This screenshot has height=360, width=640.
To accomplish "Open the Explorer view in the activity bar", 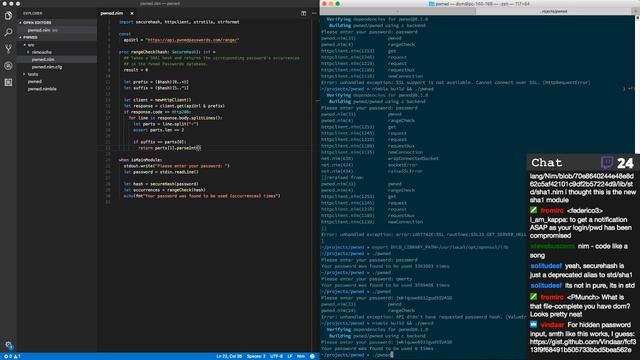I will [8, 16].
